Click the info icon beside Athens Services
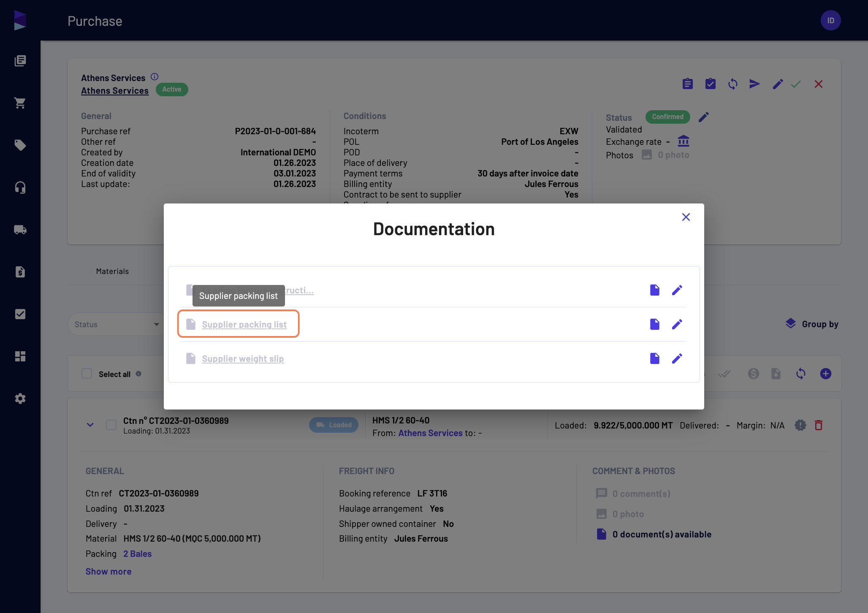The height and width of the screenshot is (613, 868). click(x=155, y=77)
